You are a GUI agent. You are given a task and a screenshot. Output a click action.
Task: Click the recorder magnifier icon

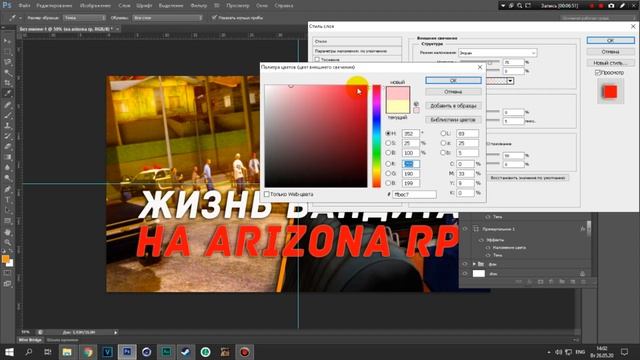pos(519,6)
